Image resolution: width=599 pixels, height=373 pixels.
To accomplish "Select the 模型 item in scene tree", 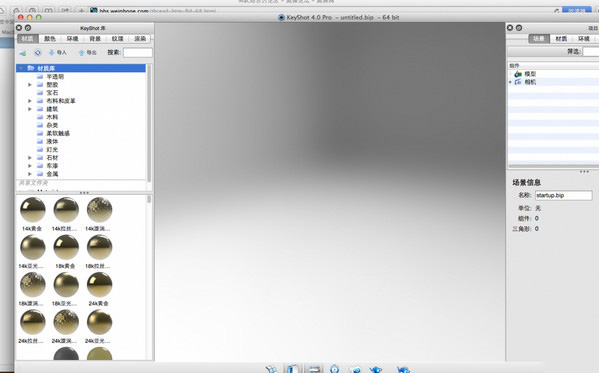I will pyautogui.click(x=530, y=74).
